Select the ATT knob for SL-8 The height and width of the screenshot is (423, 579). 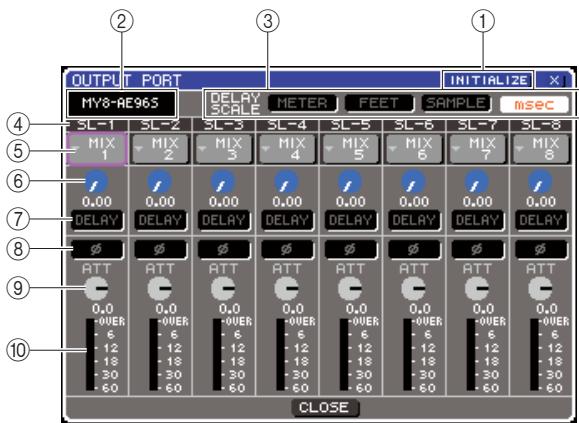point(541,288)
